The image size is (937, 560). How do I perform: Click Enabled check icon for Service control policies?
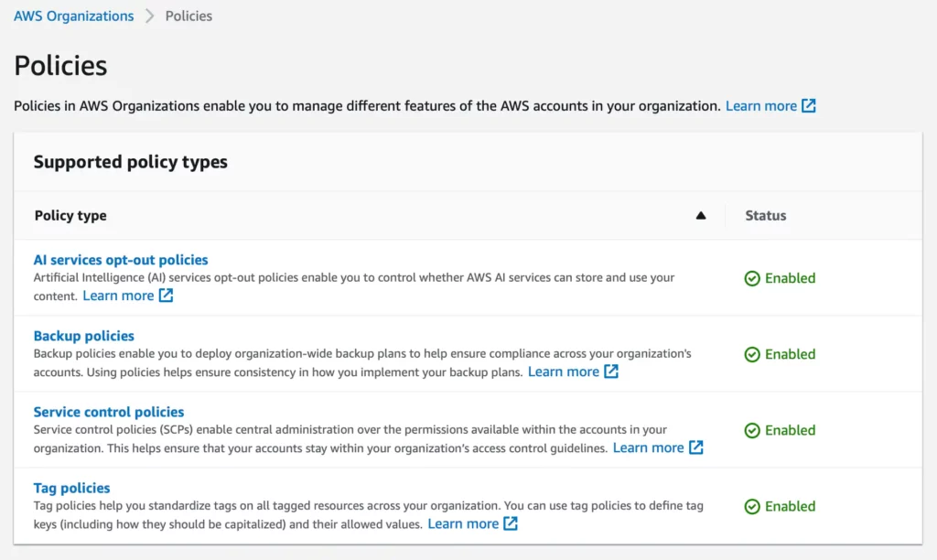(752, 430)
